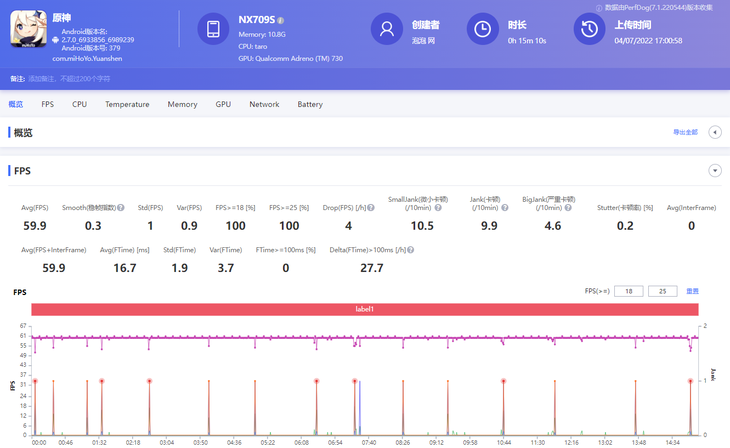The height and width of the screenshot is (448, 730).
Task: Switch to the 概览 overview tab
Action: [16, 104]
